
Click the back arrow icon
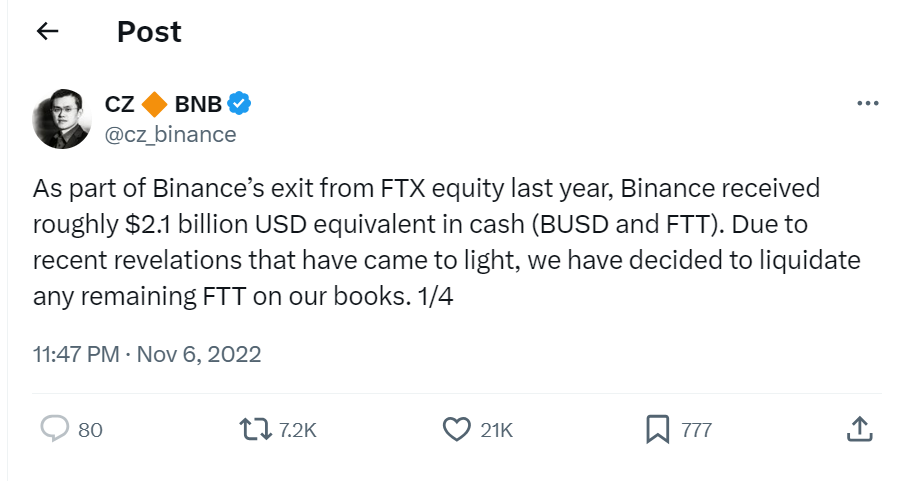click(x=47, y=31)
